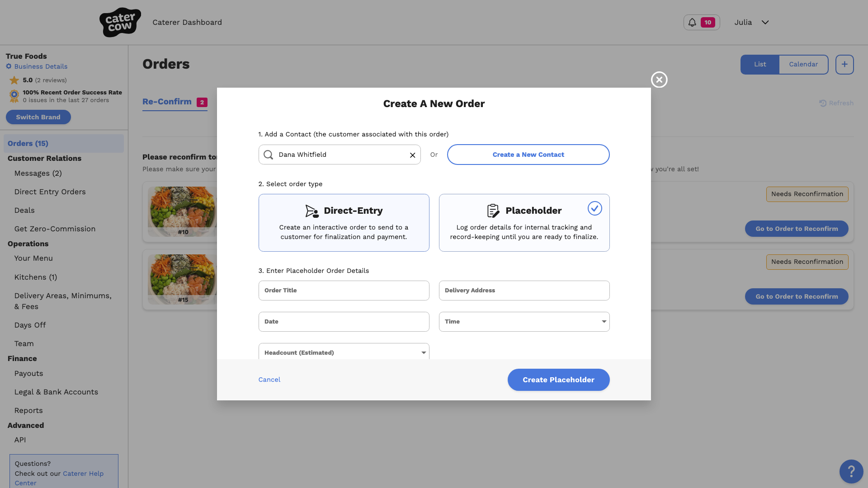Open Your Menu in sidebar

coord(33,258)
